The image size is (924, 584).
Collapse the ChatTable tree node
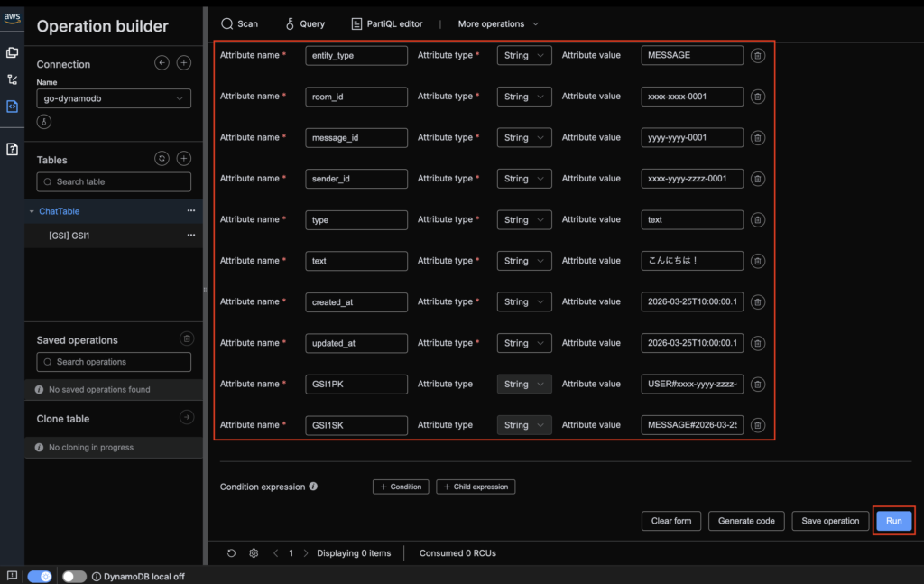(x=32, y=211)
